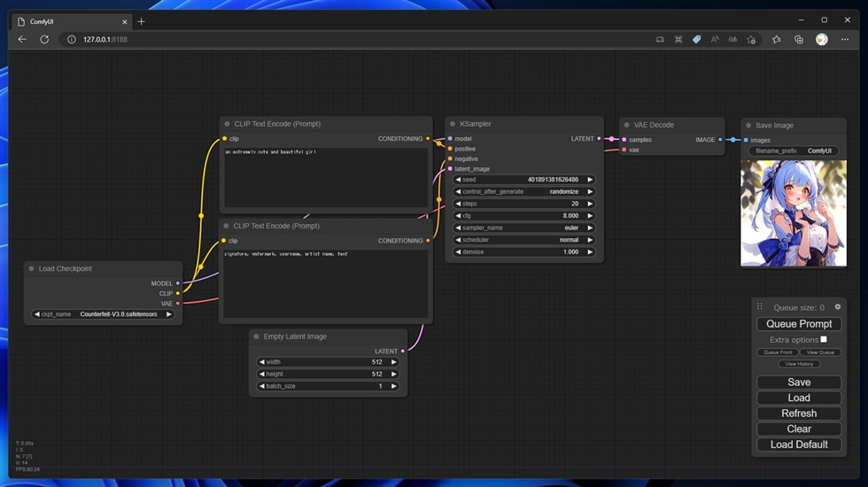The width and height of the screenshot is (868, 487).
Task: Click the Load Default button
Action: click(x=799, y=444)
